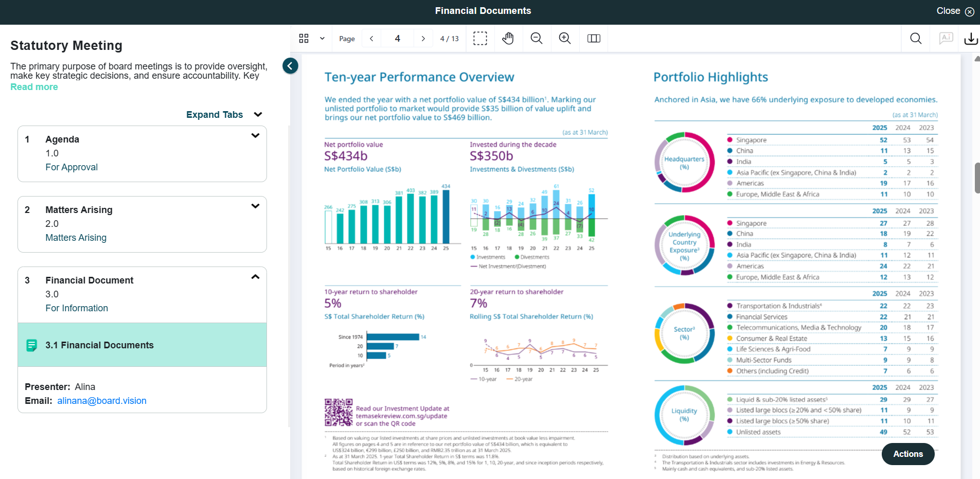The height and width of the screenshot is (479, 980).
Task: Switch to two-page column view
Action: [x=594, y=39]
